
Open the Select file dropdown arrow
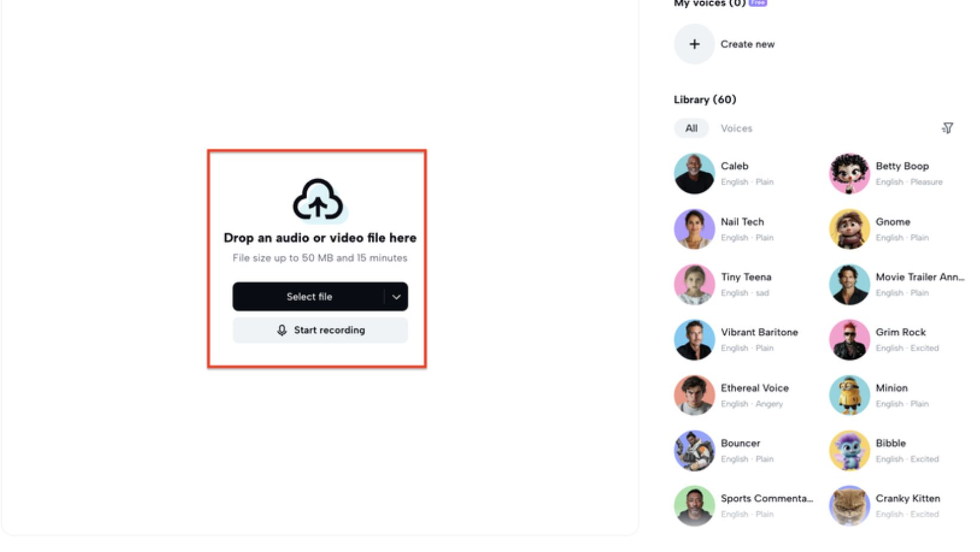[x=396, y=297]
